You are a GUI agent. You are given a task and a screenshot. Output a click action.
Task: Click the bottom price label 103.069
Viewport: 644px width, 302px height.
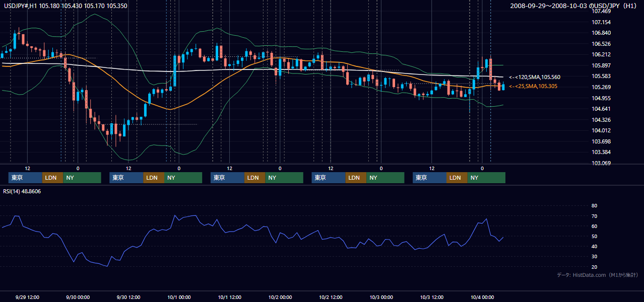tap(602, 163)
